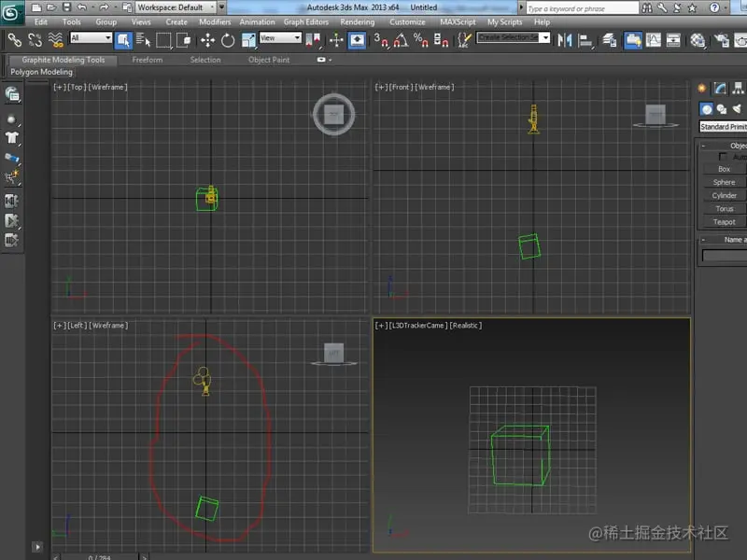This screenshot has width=747, height=560.
Task: Activate the Select and Move tool
Action: click(207, 40)
